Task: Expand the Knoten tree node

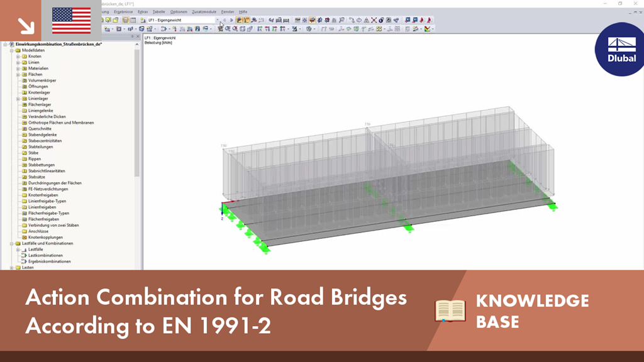Action: 18,56
